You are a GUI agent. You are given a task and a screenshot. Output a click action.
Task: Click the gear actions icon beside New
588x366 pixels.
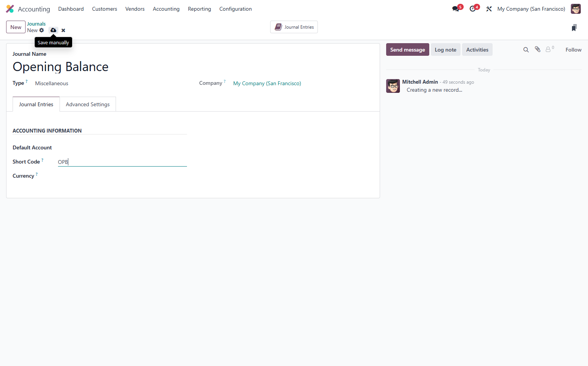click(42, 30)
